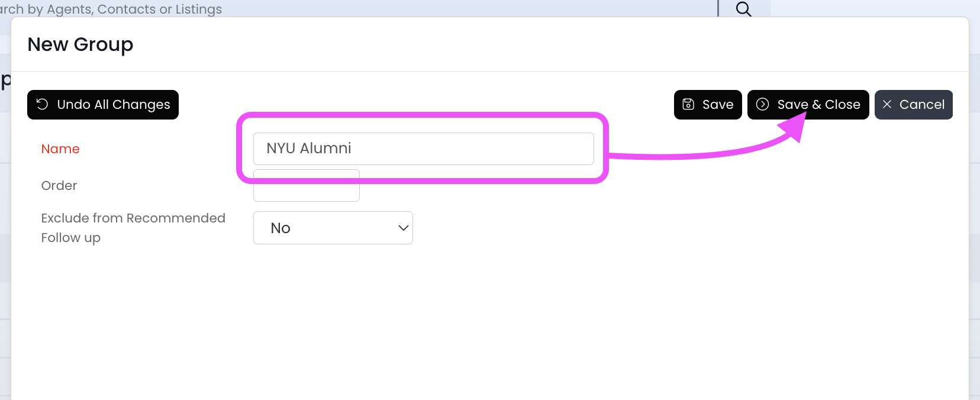980x400 pixels.
Task: Expand the chevron arrow beside the No option
Action: pyautogui.click(x=404, y=228)
